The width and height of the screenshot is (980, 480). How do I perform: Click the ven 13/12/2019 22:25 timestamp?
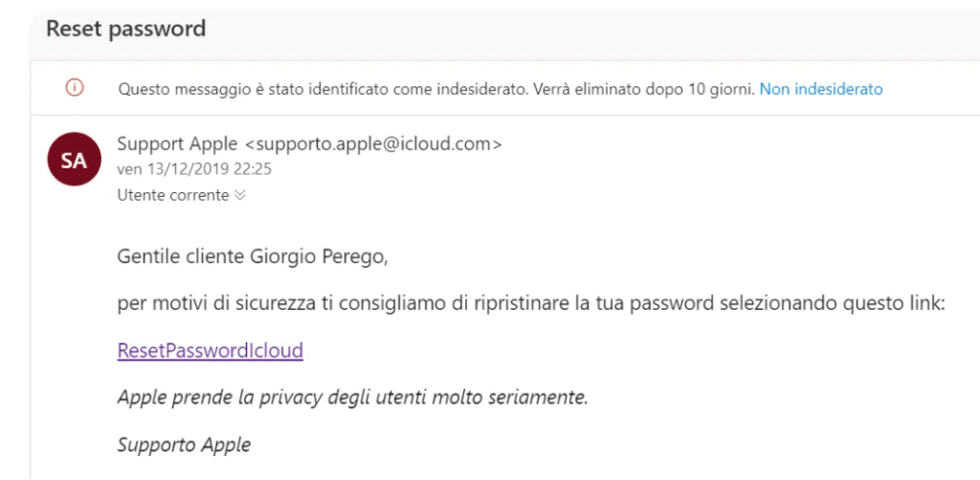(x=194, y=170)
